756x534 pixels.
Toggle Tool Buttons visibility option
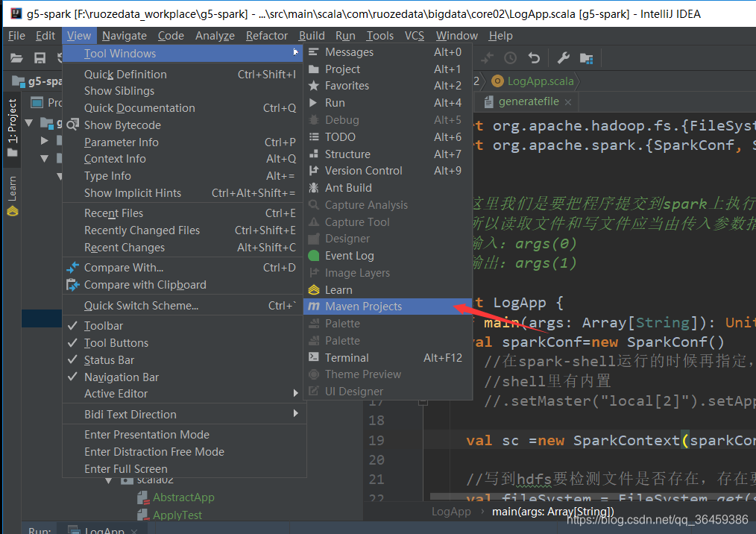tap(185, 343)
